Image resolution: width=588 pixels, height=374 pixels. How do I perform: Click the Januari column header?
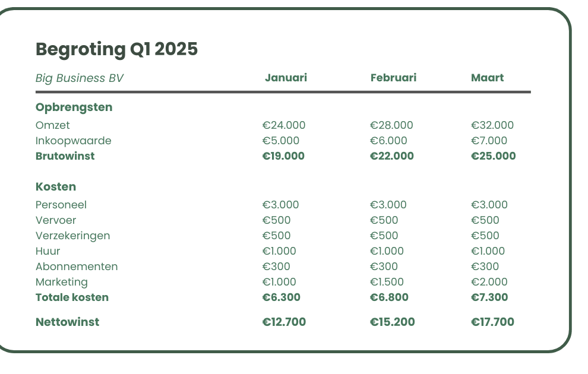pos(286,78)
